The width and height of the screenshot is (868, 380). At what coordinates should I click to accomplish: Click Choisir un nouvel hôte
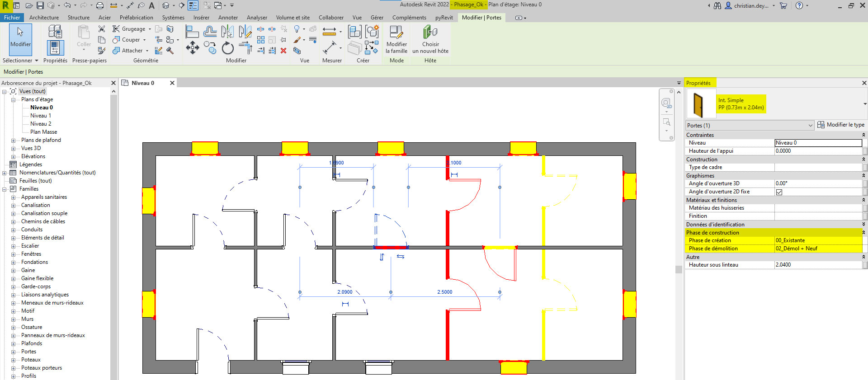pos(430,39)
